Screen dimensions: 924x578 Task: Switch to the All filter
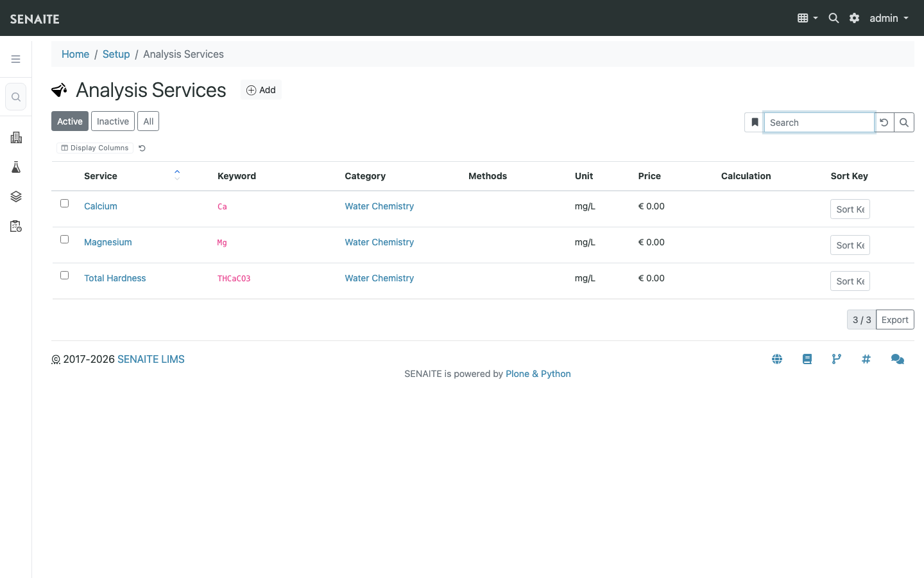(148, 121)
